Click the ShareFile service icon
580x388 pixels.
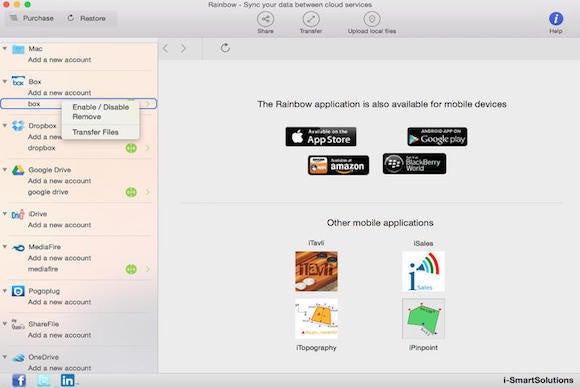pyautogui.click(x=18, y=324)
